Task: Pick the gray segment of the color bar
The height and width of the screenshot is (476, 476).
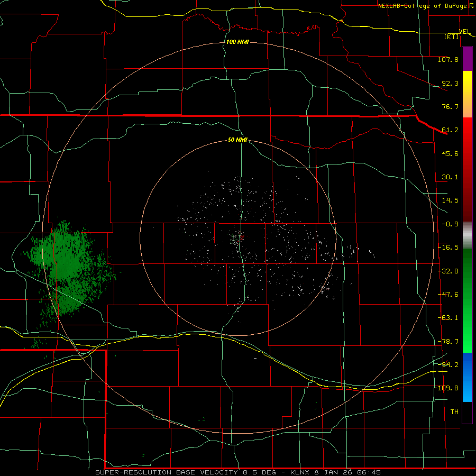Action: point(467,235)
